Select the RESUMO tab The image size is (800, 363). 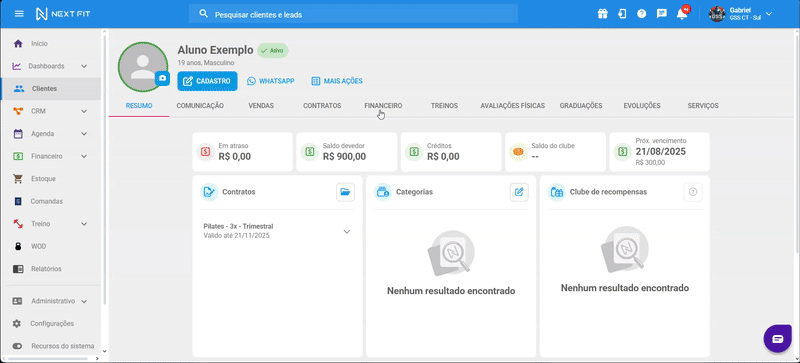tap(139, 106)
